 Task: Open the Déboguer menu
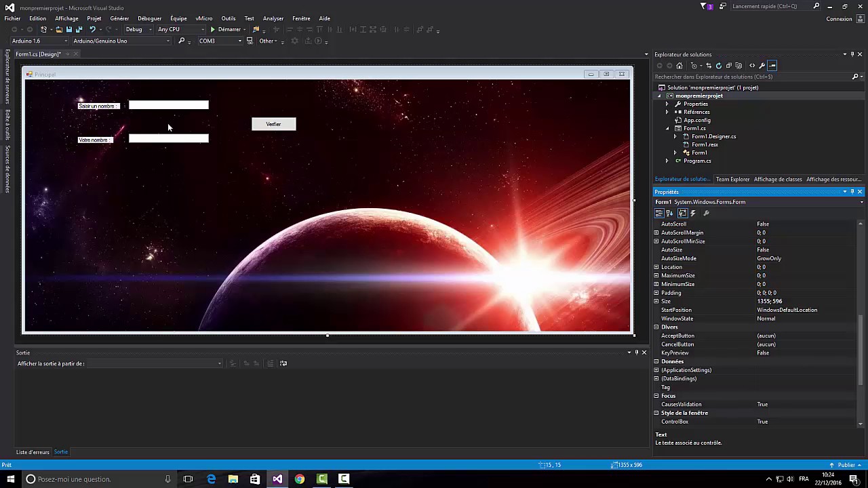150,18
